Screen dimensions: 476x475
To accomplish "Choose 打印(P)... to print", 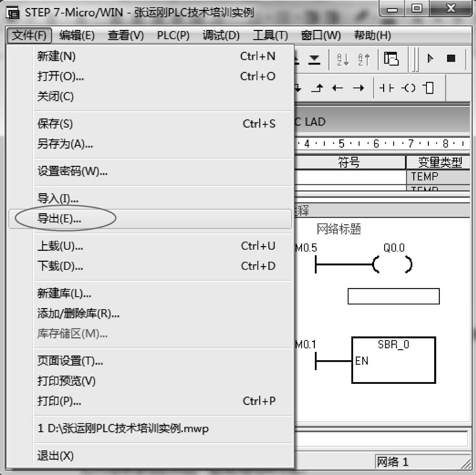I will click(150, 401).
